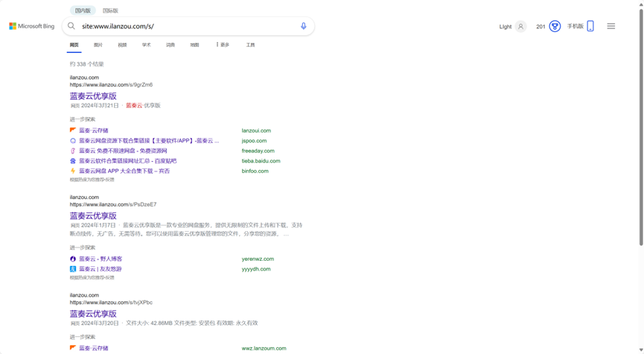
Task: Expand the 更多 more menu
Action: tap(223, 45)
